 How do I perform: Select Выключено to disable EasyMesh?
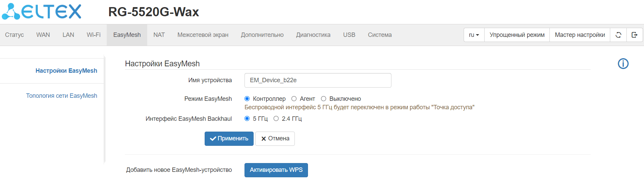(x=324, y=99)
